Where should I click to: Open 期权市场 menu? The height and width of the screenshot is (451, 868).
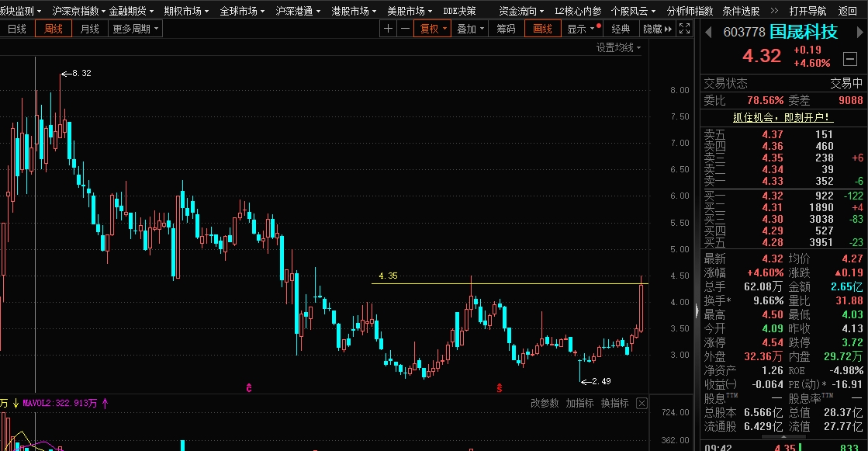point(186,11)
